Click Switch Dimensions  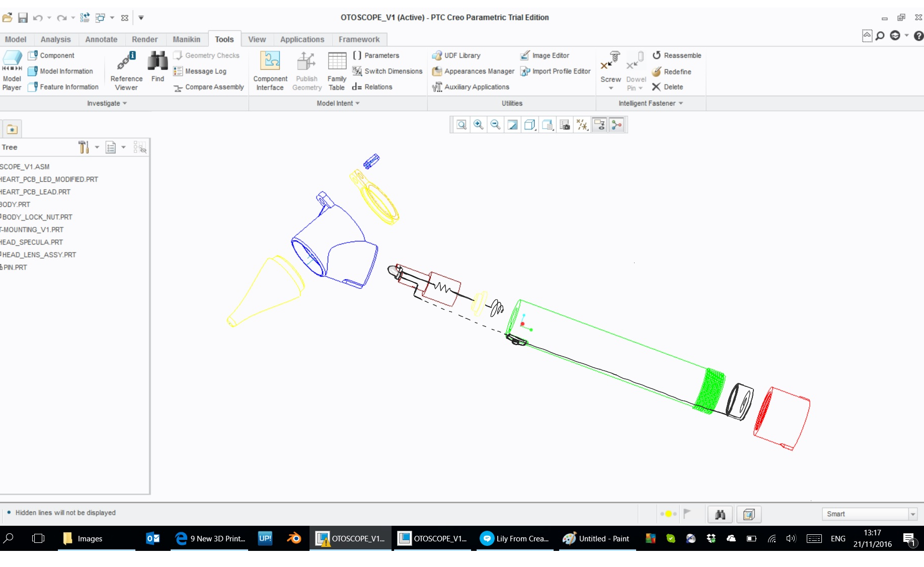point(388,71)
